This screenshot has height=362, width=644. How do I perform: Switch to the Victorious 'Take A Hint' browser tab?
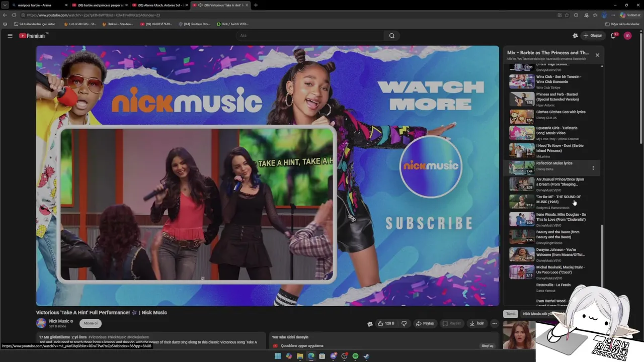pyautogui.click(x=219, y=5)
